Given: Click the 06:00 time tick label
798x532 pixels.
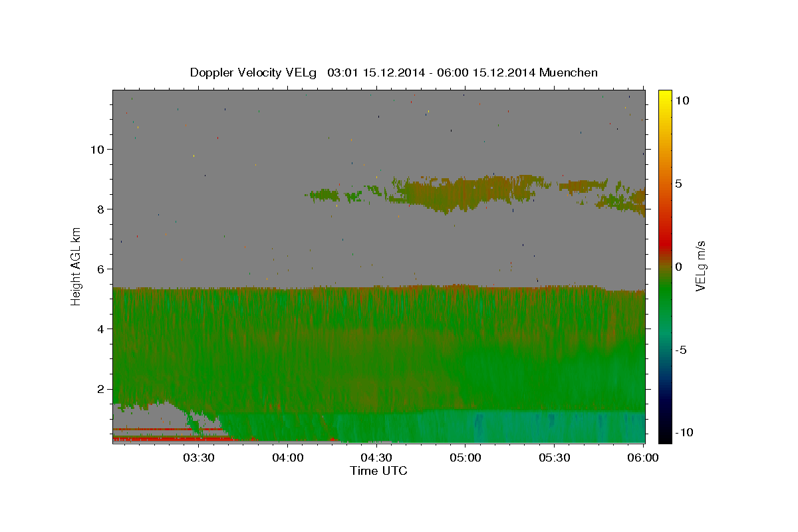Looking at the screenshot, I should (643, 458).
